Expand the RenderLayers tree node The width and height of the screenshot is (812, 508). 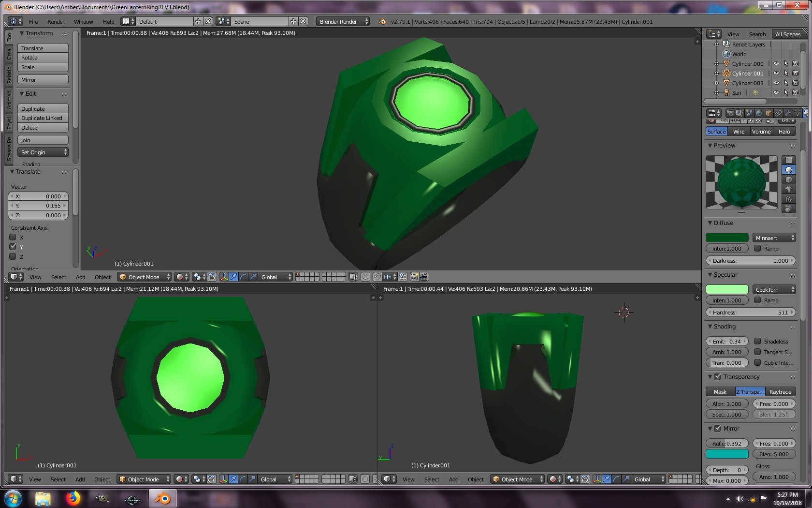coord(716,44)
